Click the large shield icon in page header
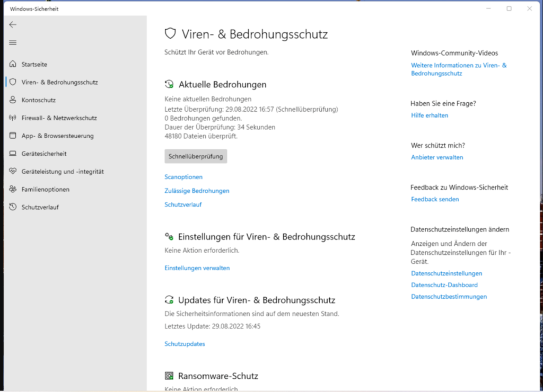The image size is (543, 392). pos(170,34)
